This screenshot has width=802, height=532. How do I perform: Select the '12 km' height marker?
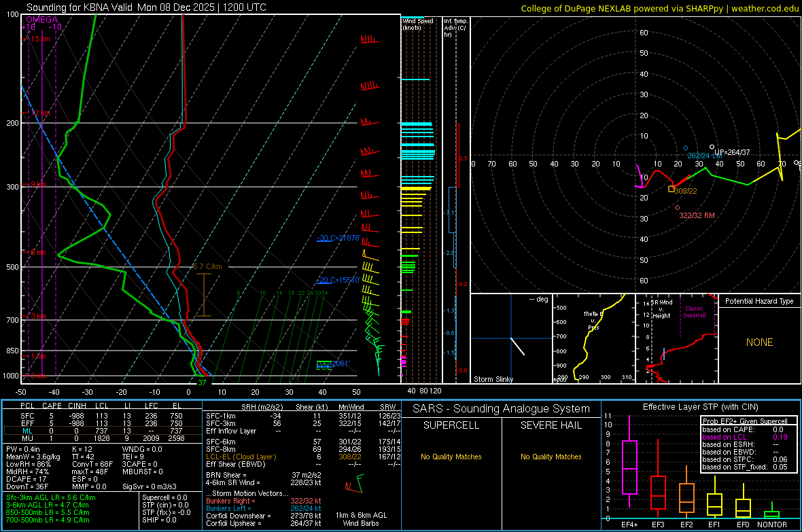click(x=40, y=113)
